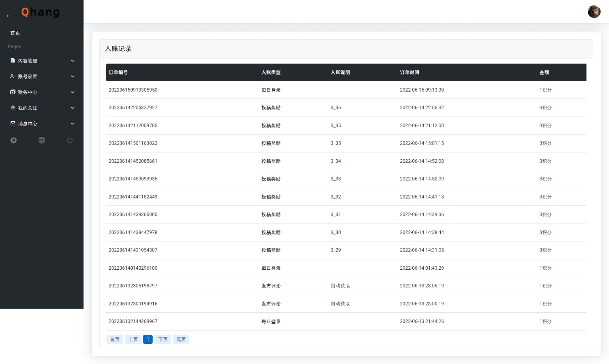Select order number 202206141450093935
The width and height of the screenshot is (609, 364).
pyautogui.click(x=133, y=179)
